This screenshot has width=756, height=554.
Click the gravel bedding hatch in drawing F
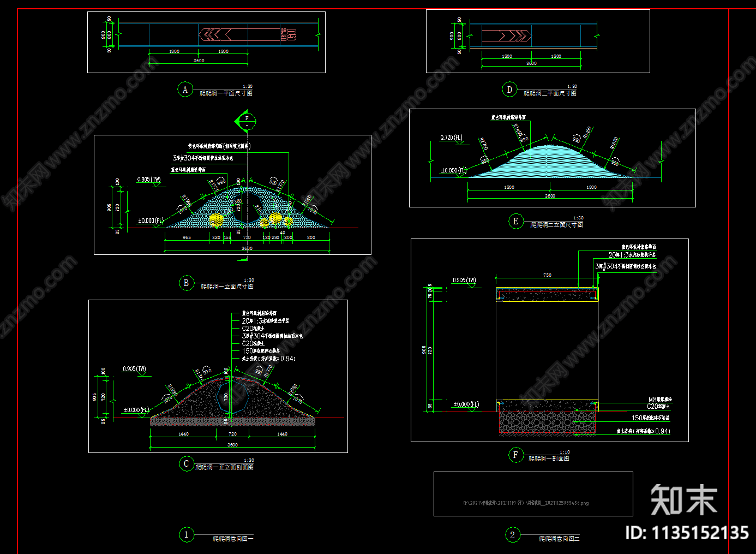pyautogui.click(x=547, y=422)
